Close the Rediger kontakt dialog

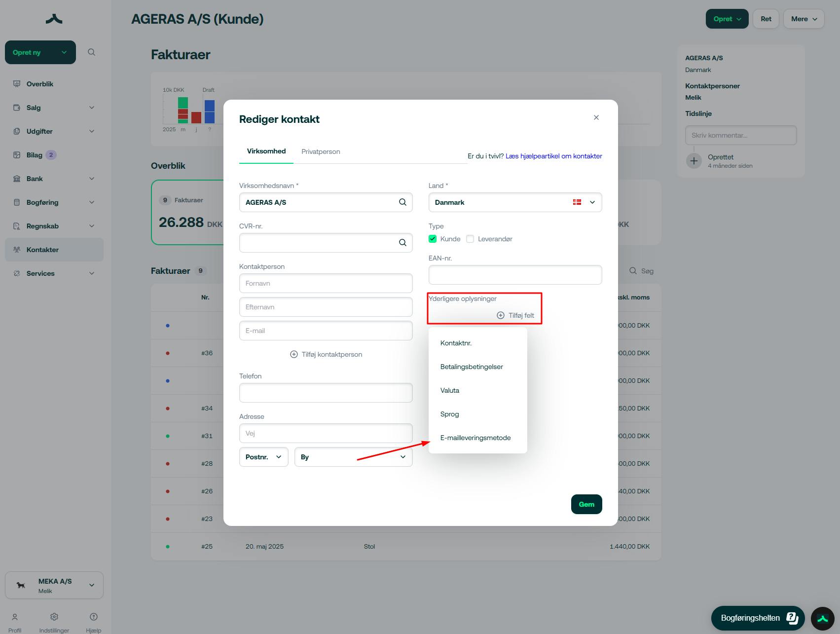click(596, 117)
